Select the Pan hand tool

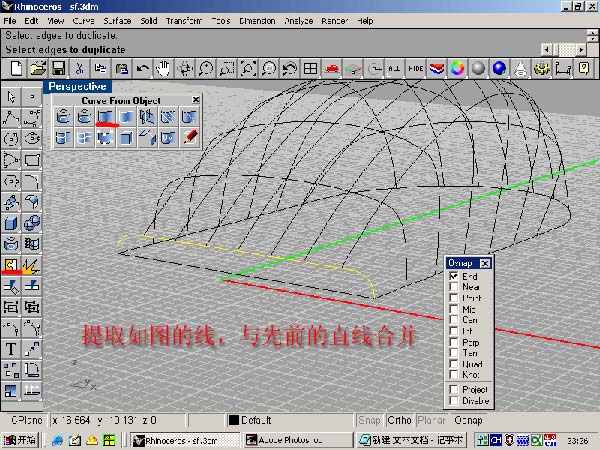tap(163, 68)
